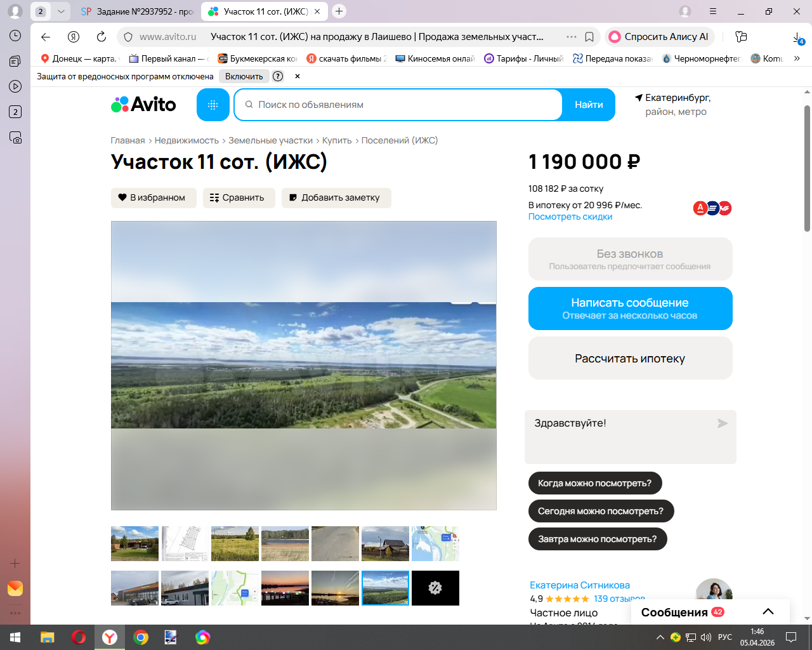Select the black thumbnail with gear icon
812x650 pixels.
(435, 588)
